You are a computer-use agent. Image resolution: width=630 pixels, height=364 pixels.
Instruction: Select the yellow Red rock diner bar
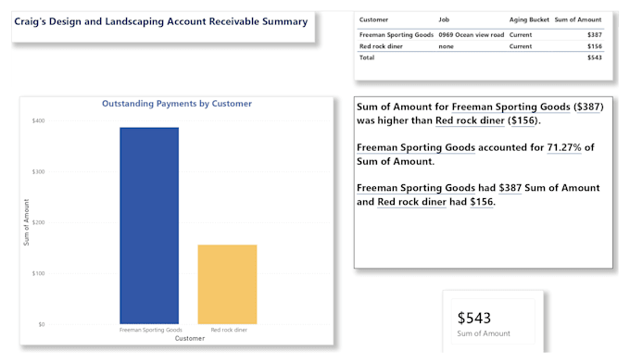coord(227,284)
